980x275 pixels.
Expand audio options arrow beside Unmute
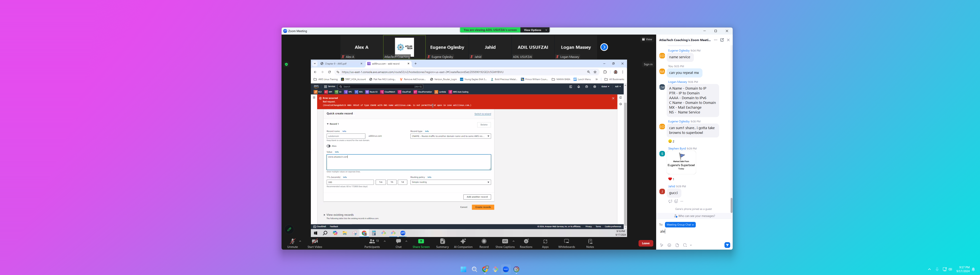click(300, 241)
